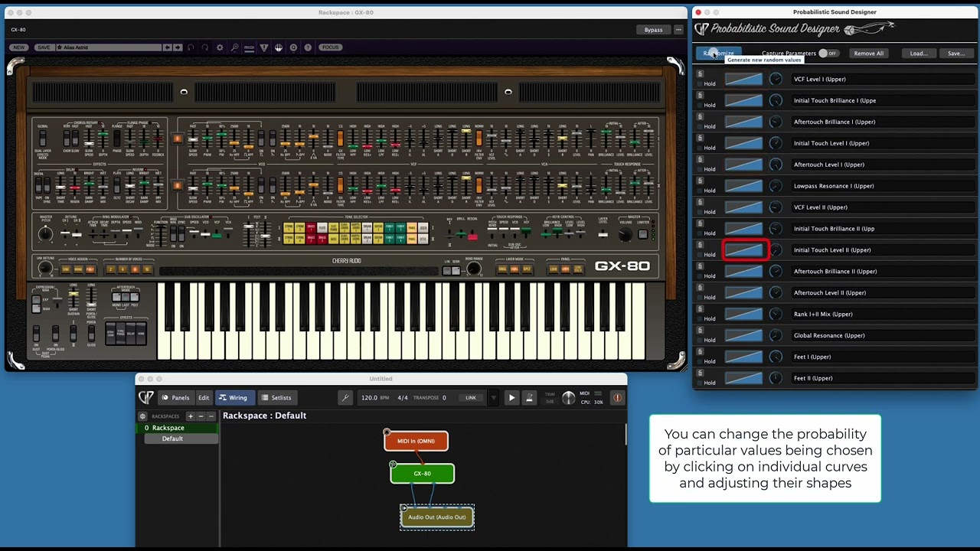This screenshot has width=980, height=551.
Task: Click the undo icon in GX-80 toolbar
Action: tap(191, 47)
